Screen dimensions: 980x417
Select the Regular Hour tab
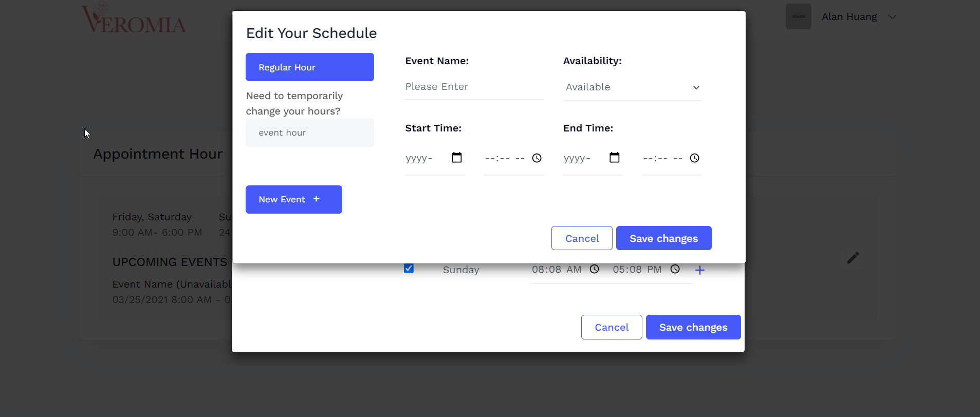[x=310, y=67]
